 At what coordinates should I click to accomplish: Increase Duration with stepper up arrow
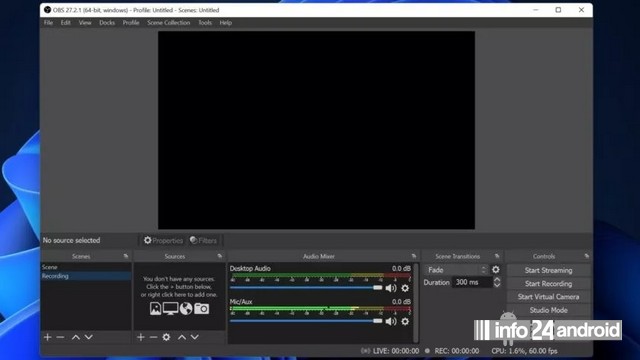tap(497, 280)
